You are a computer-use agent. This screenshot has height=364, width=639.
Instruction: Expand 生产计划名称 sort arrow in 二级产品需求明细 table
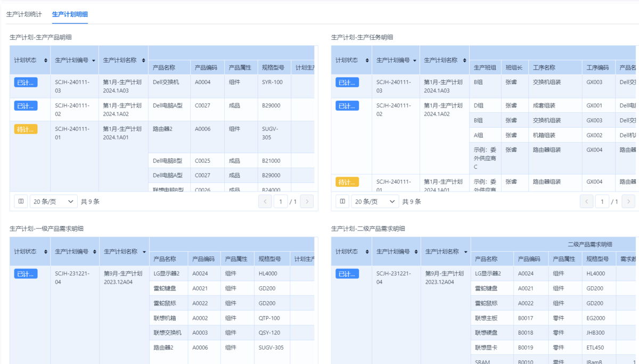point(465,252)
